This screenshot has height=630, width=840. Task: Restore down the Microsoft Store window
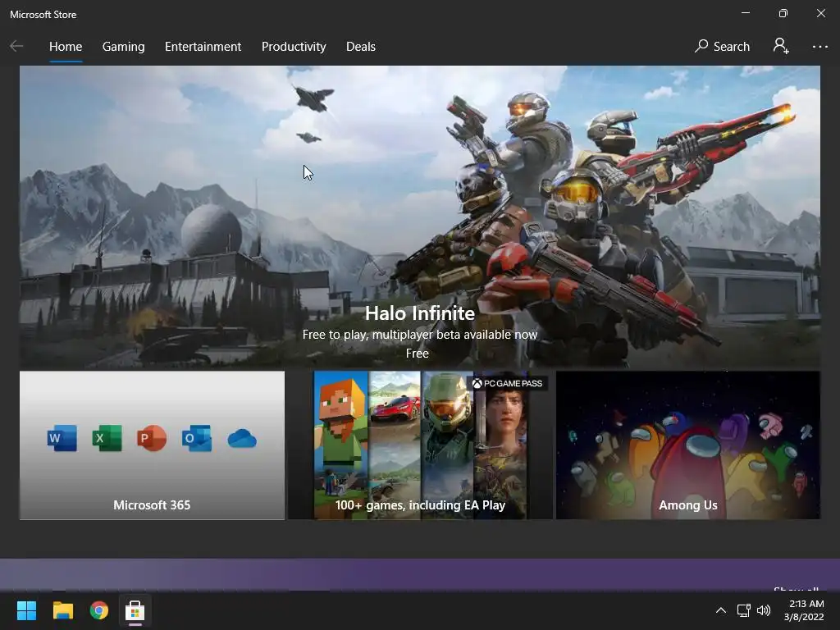click(783, 13)
